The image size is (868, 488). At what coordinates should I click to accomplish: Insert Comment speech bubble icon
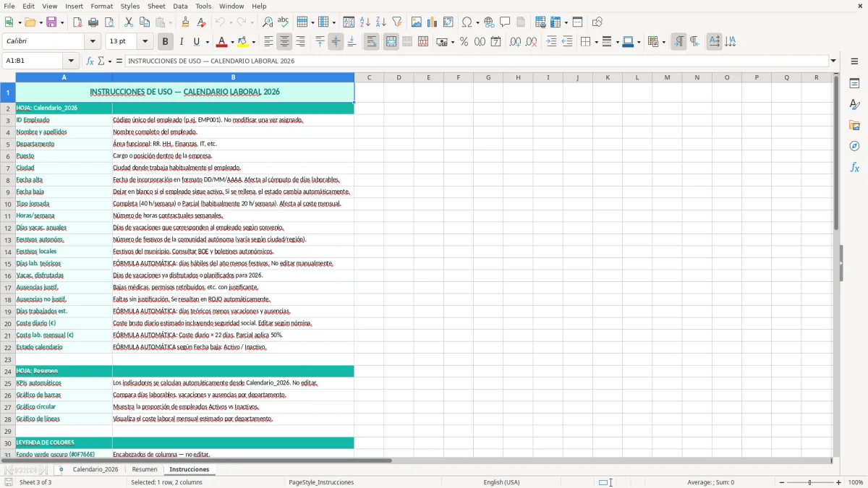505,22
